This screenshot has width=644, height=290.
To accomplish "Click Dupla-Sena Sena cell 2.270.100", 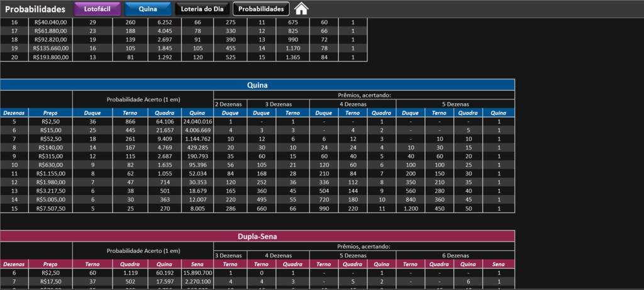I will [197, 281].
